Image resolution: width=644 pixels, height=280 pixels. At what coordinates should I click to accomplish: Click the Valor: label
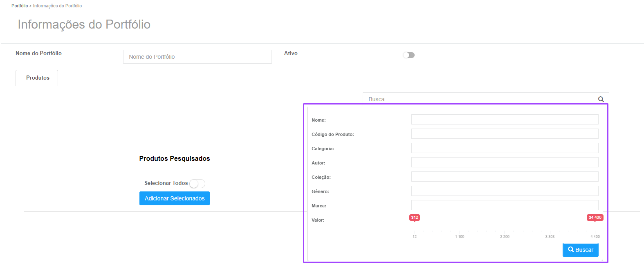tap(318, 220)
